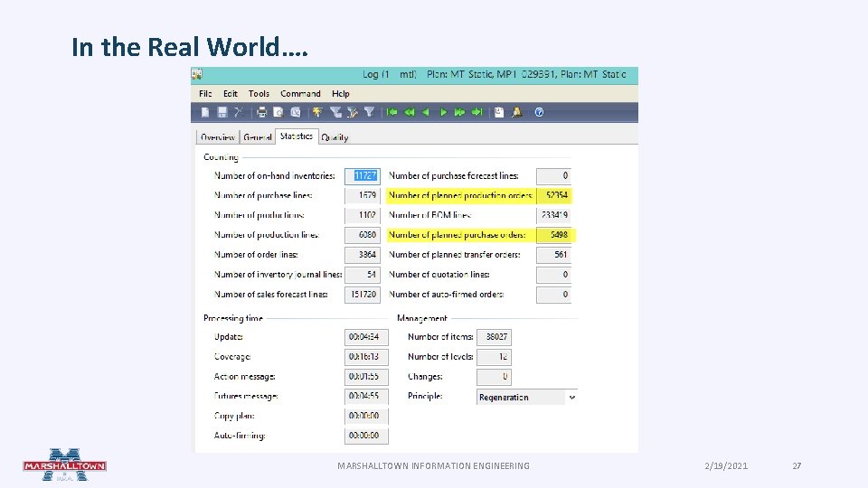Click the Save floppy disk icon
868x488 pixels.
[x=222, y=112]
